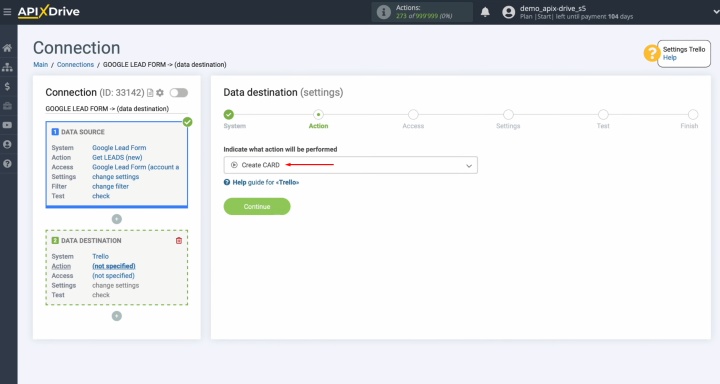Click destination Action (not specified) link
The width and height of the screenshot is (720, 384).
114,266
